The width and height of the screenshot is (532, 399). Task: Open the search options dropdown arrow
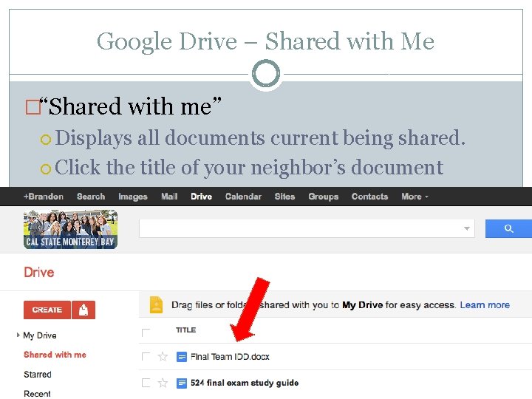coord(467,228)
